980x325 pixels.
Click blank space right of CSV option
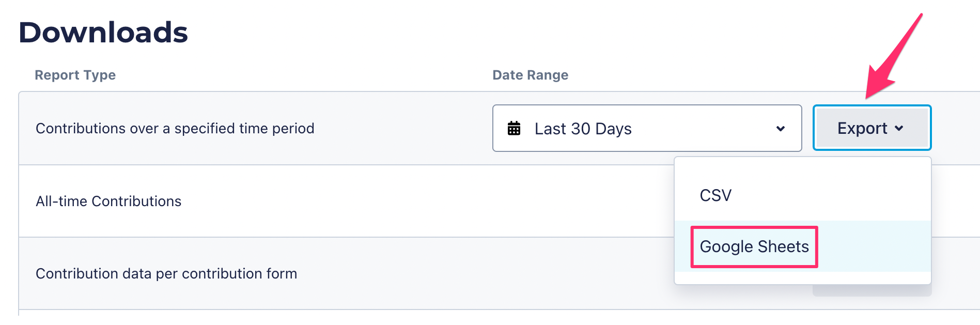837,195
